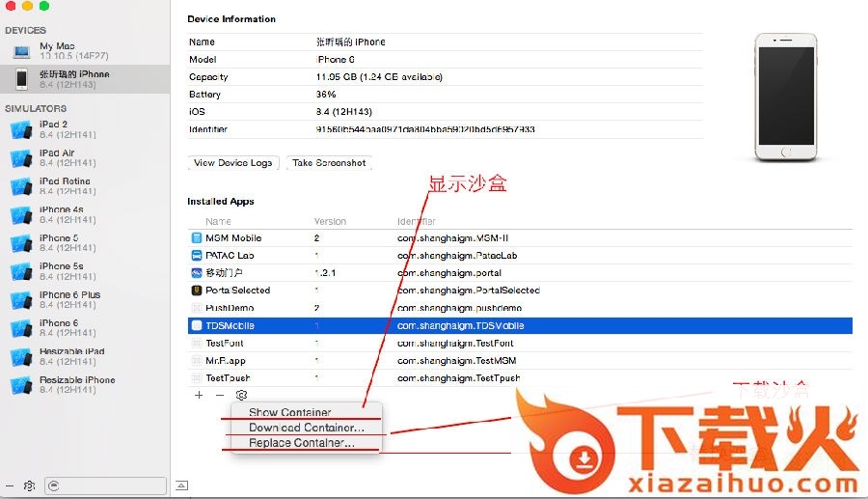
Task: Click the Capacity value 11.95 GB
Action: coord(379,77)
